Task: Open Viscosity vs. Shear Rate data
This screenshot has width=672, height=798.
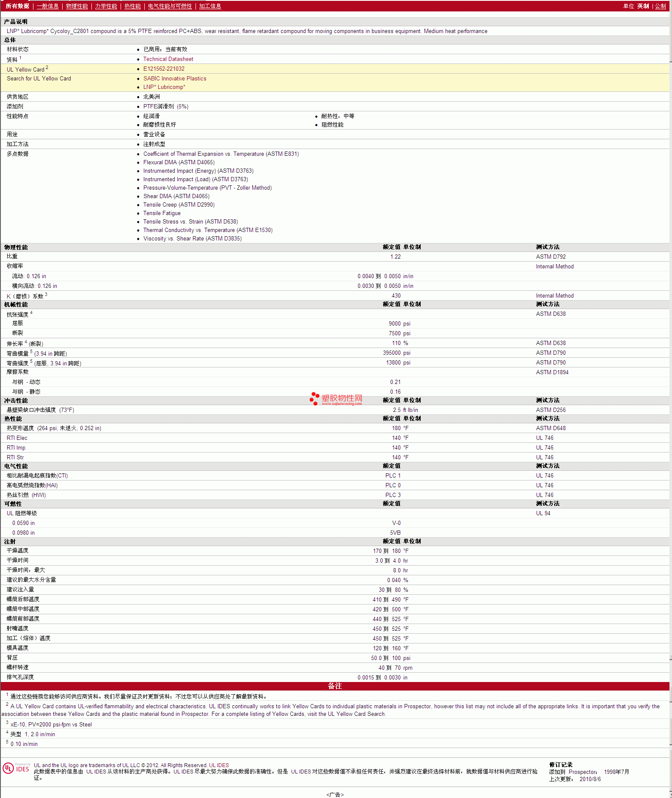Action: pyautogui.click(x=193, y=239)
